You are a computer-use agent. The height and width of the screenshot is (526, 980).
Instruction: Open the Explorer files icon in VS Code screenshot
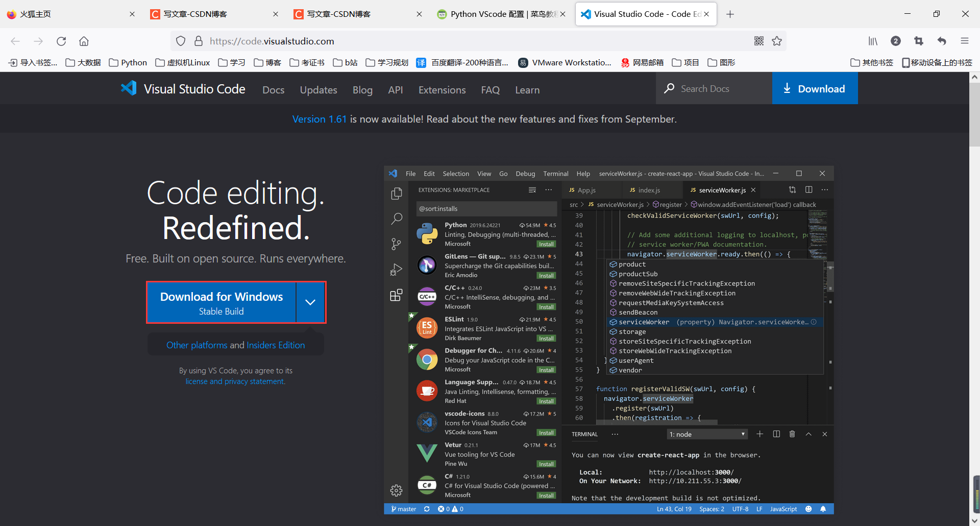(x=396, y=194)
